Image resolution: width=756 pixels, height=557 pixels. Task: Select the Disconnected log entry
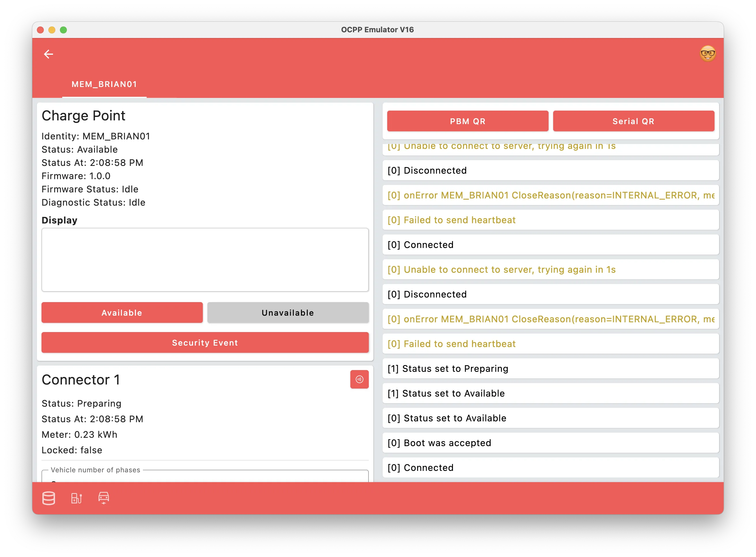pyautogui.click(x=550, y=170)
